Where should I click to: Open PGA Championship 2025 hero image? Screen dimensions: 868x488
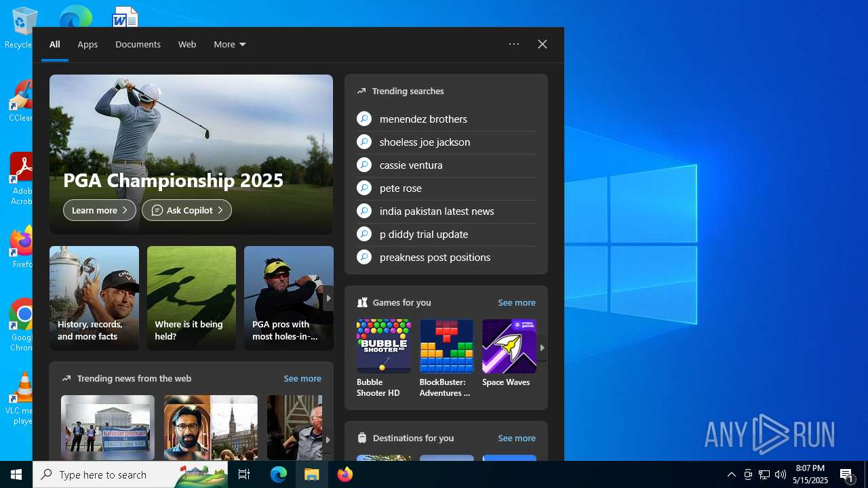tap(191, 155)
